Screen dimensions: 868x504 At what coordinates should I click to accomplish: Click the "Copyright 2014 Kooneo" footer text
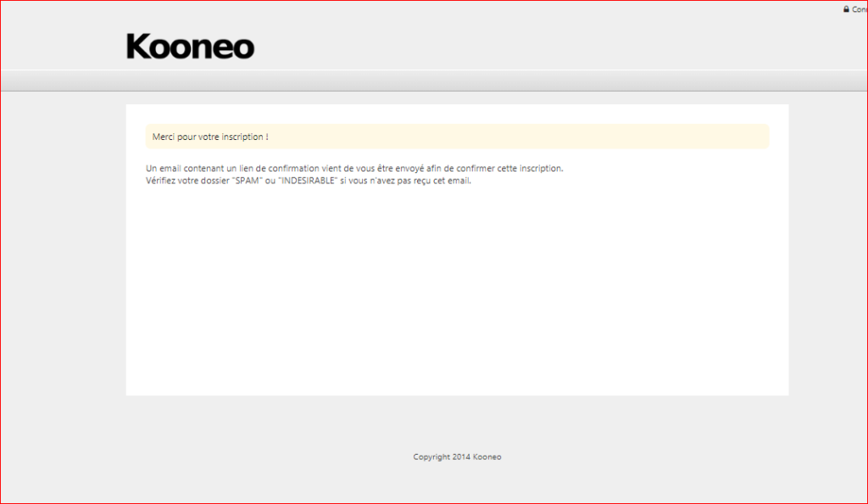pyautogui.click(x=457, y=457)
